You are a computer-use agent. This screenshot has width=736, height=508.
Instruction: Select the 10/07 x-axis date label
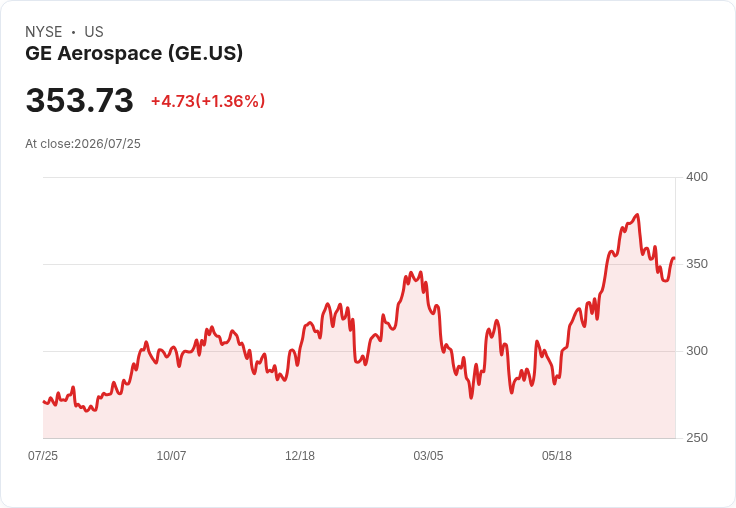(171, 455)
